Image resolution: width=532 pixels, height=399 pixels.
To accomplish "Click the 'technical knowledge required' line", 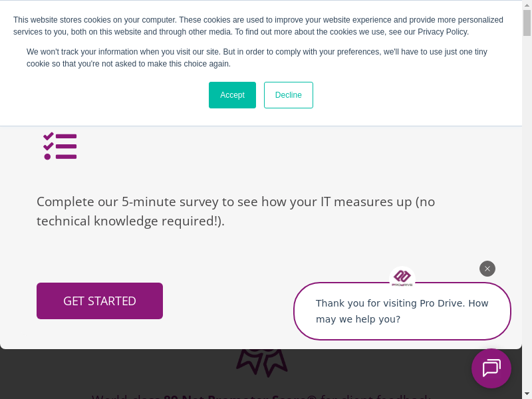I will click(x=130, y=221).
